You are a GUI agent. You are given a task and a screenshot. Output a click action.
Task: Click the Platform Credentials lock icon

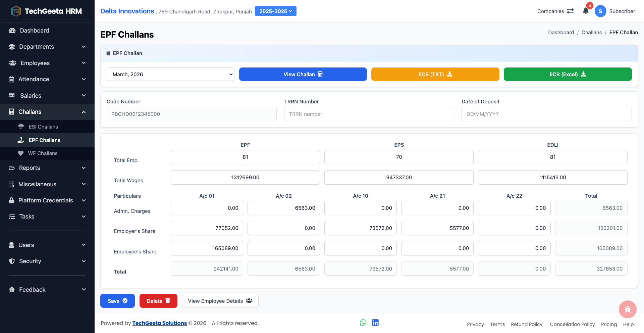coord(11,200)
